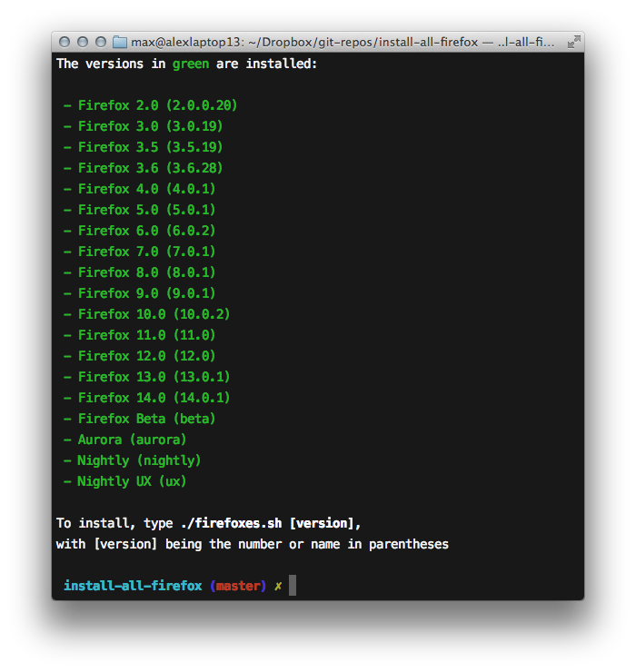The height and width of the screenshot is (672, 636).
Task: Click the word 'green' in the header line
Action: point(191,64)
